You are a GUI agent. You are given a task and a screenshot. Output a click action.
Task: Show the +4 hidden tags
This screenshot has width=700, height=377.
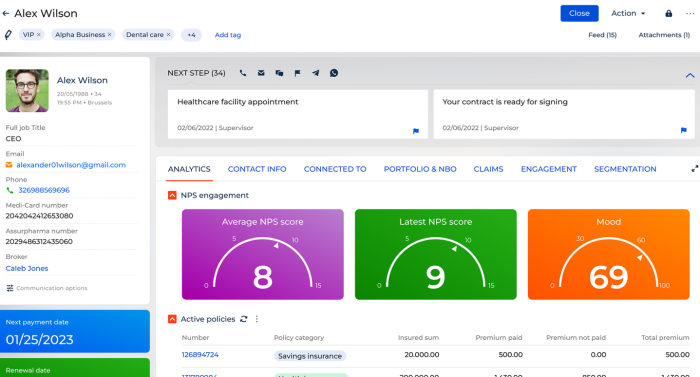[x=191, y=35]
